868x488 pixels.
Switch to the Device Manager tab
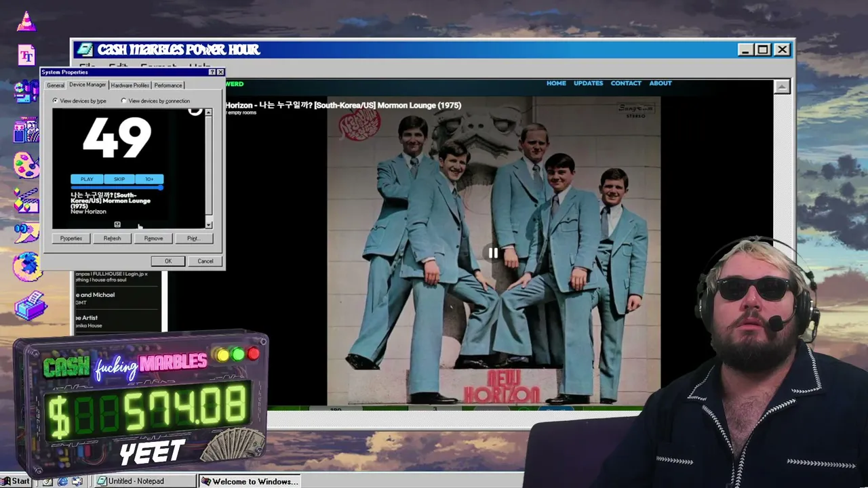point(87,85)
